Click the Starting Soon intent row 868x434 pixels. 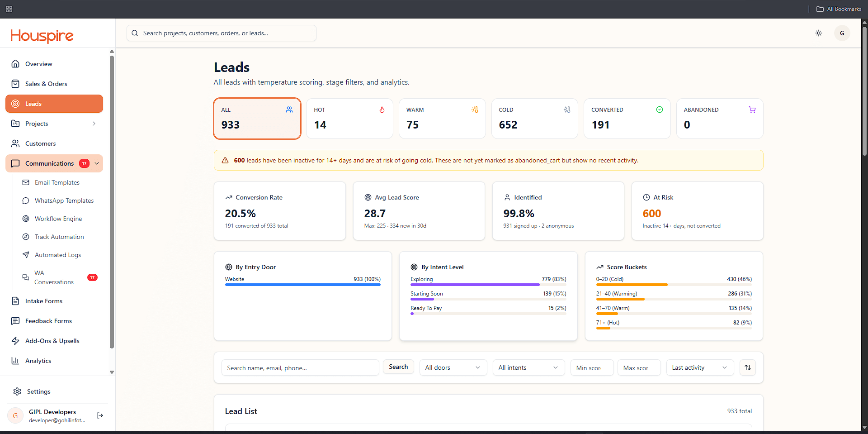click(x=488, y=296)
